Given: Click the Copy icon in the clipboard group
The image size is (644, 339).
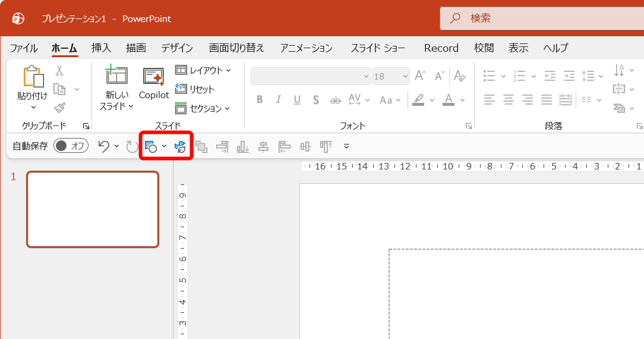Looking at the screenshot, I should click(x=60, y=89).
